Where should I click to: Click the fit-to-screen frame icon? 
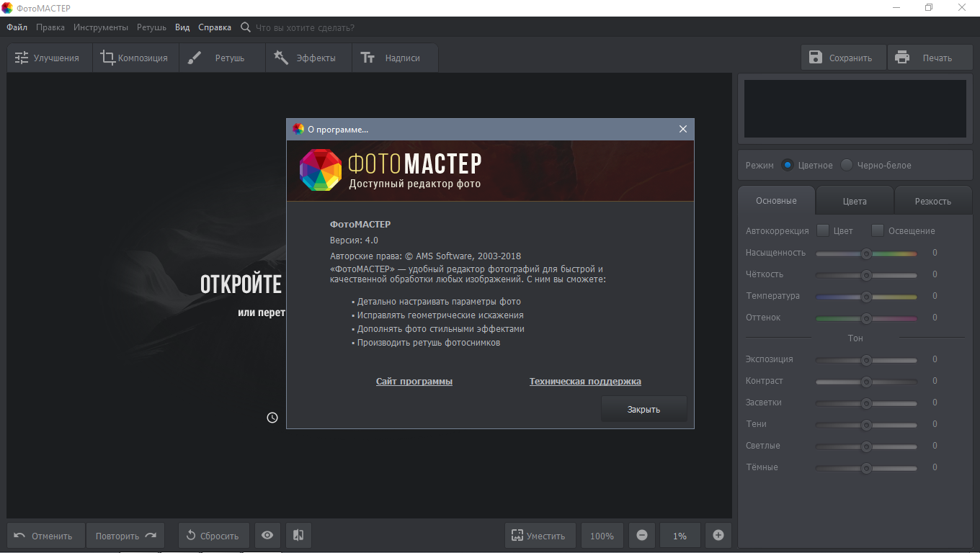pyautogui.click(x=517, y=536)
